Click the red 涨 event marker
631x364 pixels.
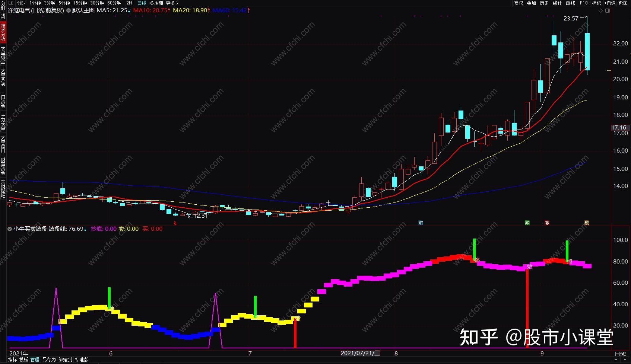pyautogui.click(x=547, y=223)
